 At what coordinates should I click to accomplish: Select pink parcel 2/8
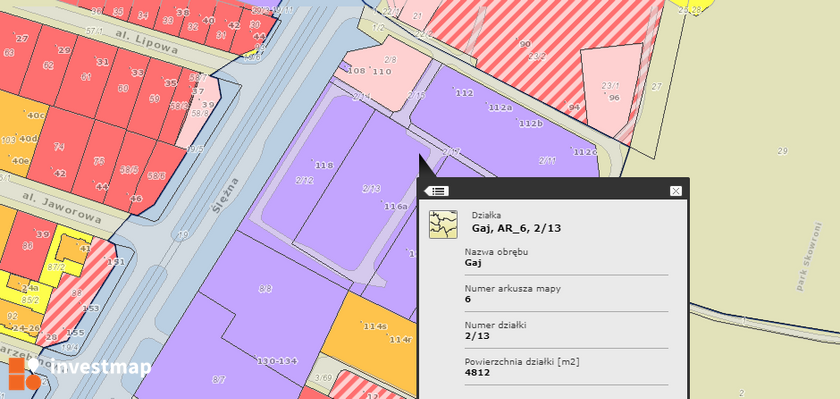390,59
